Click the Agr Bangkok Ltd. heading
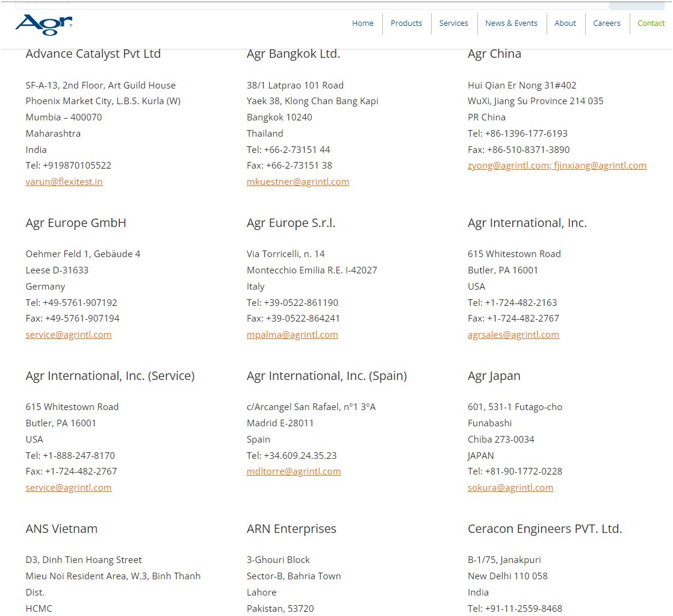This screenshot has height=616, width=673. pos(293,54)
